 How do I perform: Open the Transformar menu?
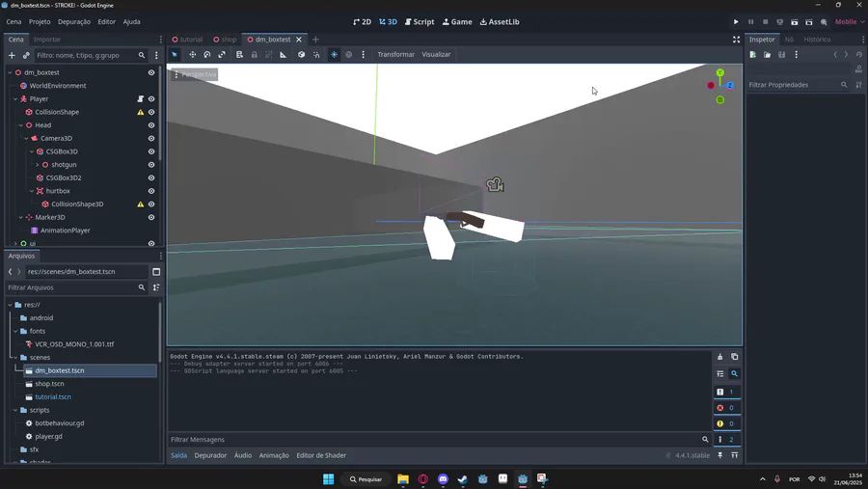(395, 54)
